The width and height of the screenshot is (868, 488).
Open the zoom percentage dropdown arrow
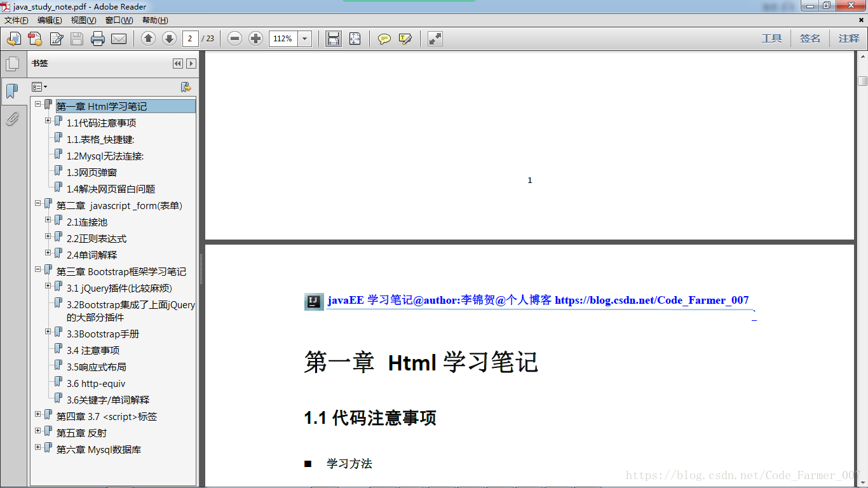pyautogui.click(x=305, y=39)
